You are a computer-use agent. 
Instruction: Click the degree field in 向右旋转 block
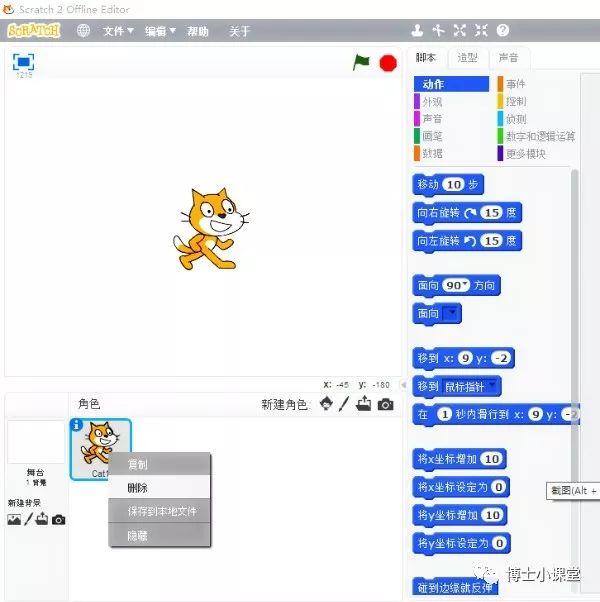pyautogui.click(x=491, y=213)
